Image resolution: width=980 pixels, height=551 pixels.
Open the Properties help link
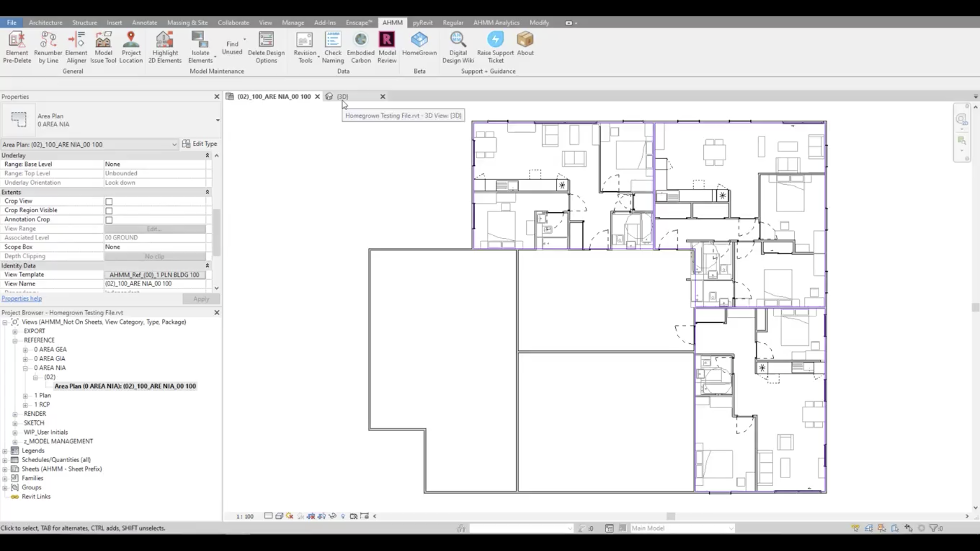pos(21,299)
